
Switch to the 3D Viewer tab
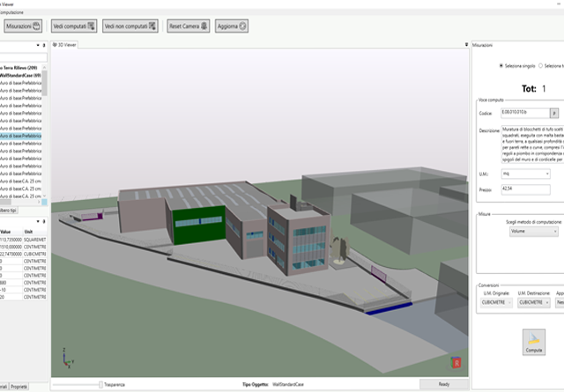tap(64, 45)
